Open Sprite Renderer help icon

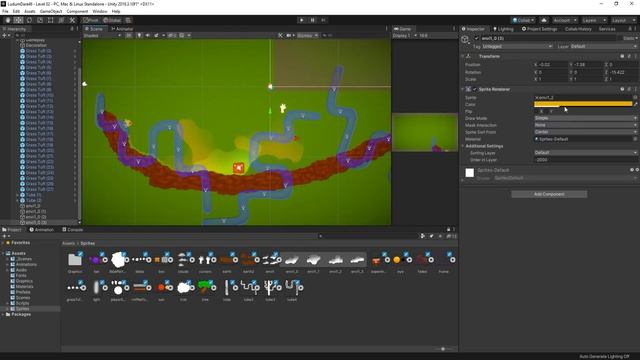pos(622,89)
